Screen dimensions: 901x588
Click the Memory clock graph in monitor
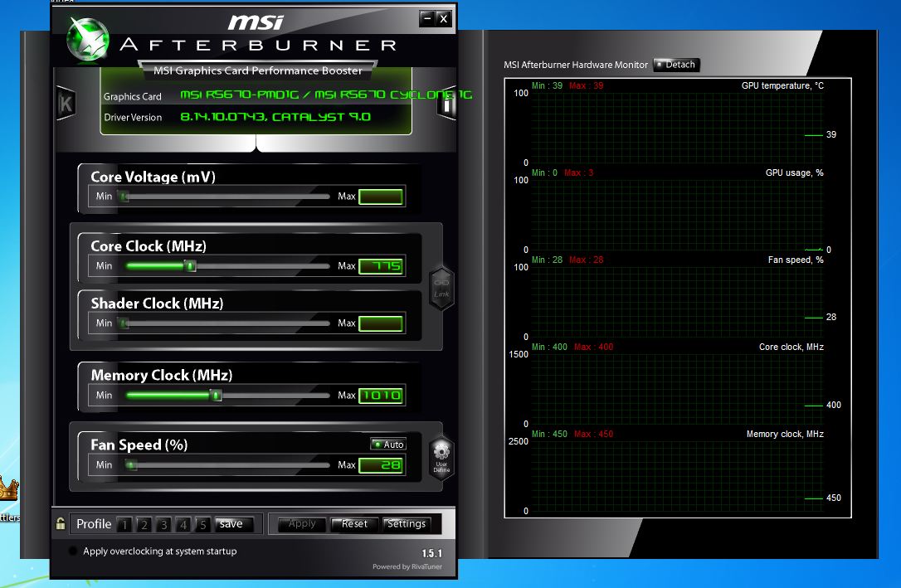[677, 477]
